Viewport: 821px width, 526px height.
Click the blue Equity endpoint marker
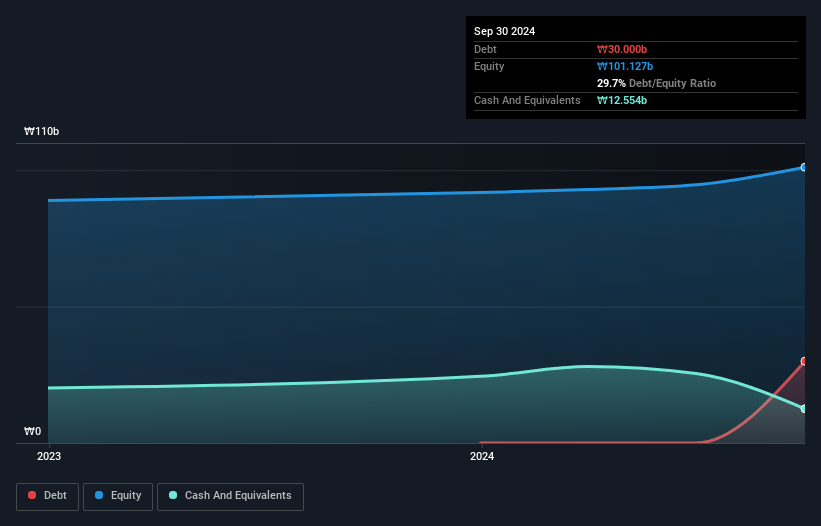click(804, 167)
